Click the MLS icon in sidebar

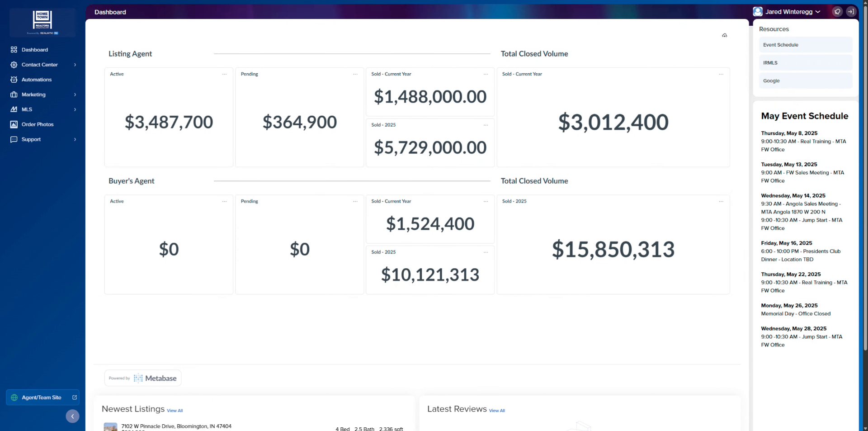tap(14, 109)
